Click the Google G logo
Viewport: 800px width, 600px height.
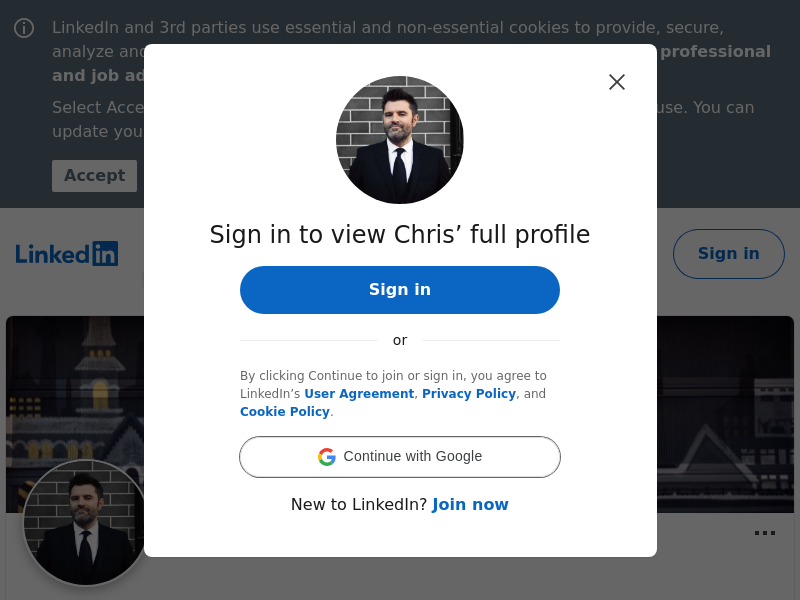tap(327, 457)
